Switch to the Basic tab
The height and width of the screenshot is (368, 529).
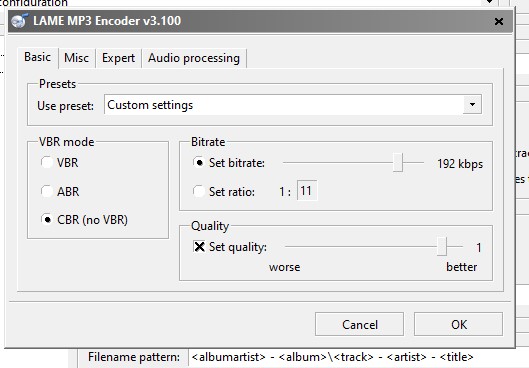pos(37,57)
